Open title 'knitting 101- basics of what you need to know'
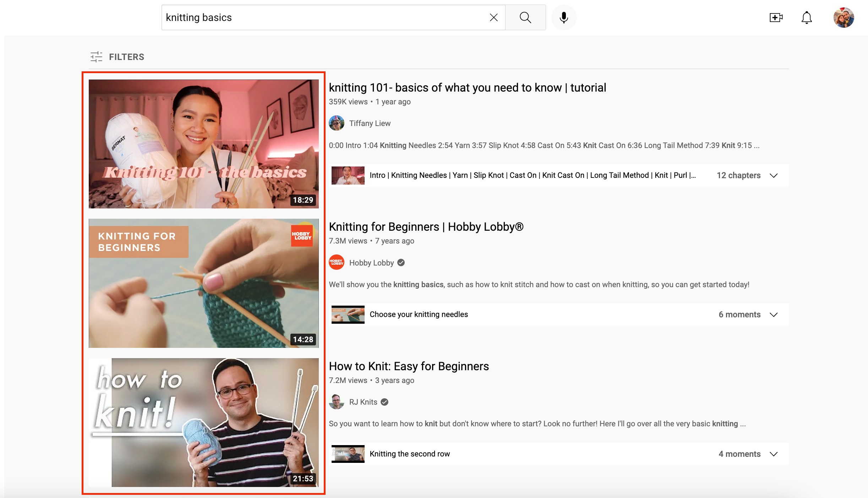Screen dimensions: 868x498 click(x=468, y=87)
